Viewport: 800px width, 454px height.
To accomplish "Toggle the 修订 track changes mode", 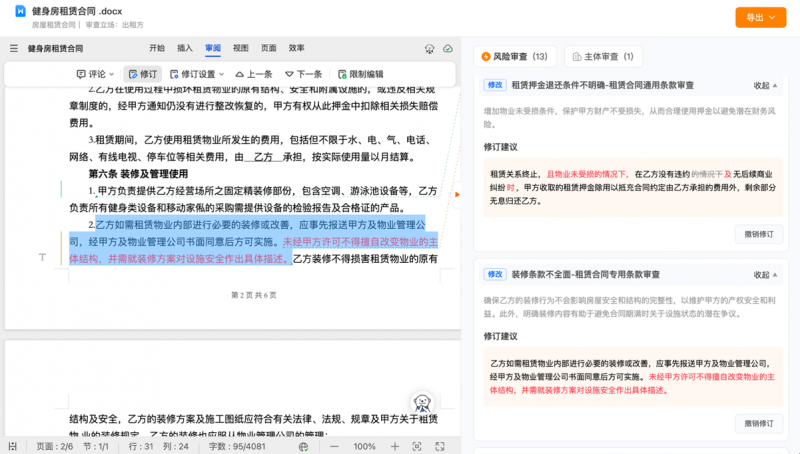I will pyautogui.click(x=143, y=74).
